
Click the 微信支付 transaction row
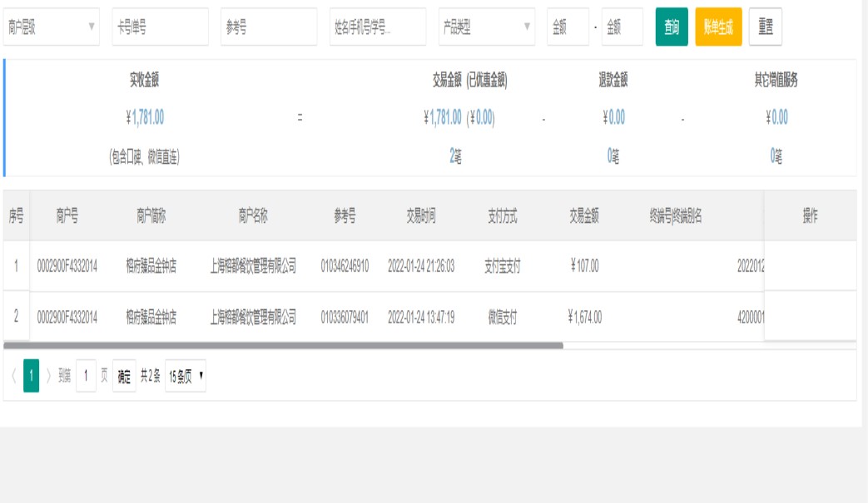pos(502,317)
